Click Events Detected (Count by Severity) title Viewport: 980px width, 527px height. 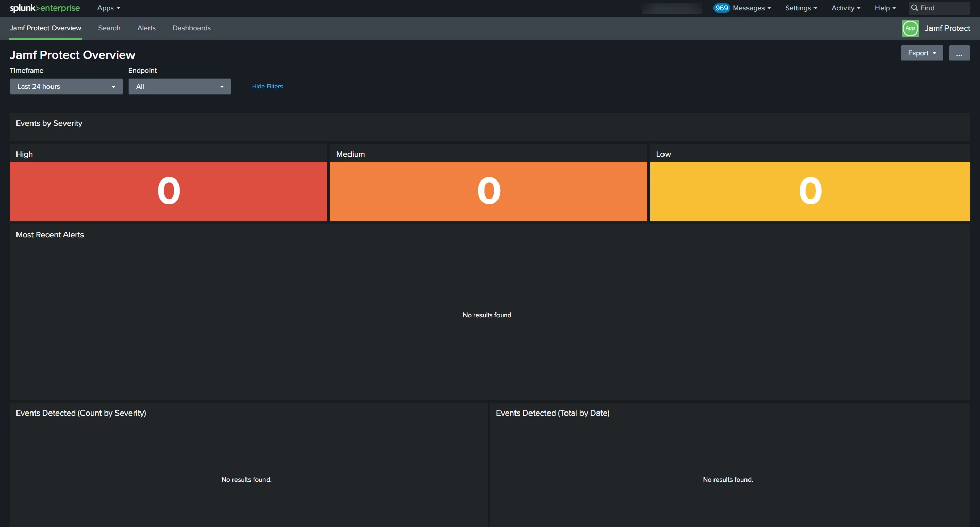81,413
